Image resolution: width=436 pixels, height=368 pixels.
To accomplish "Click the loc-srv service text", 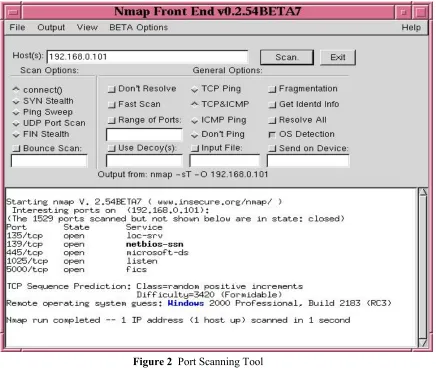I will [x=144, y=236].
